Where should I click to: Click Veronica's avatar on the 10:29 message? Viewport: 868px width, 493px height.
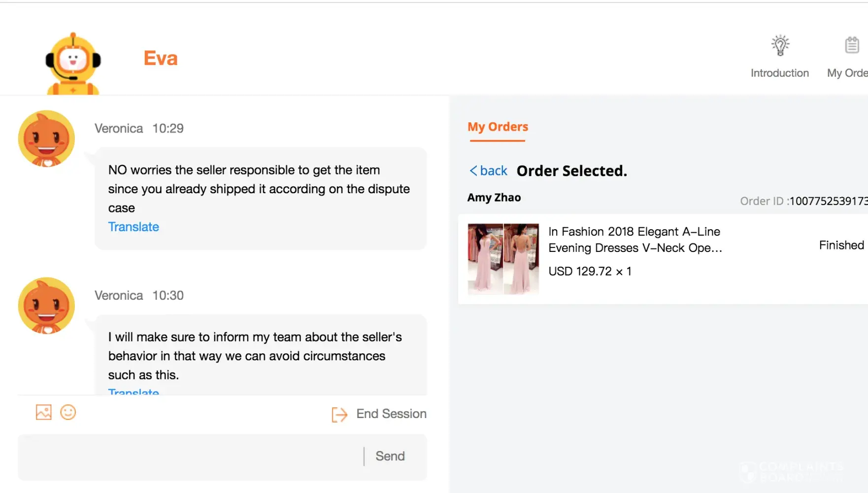(x=46, y=139)
